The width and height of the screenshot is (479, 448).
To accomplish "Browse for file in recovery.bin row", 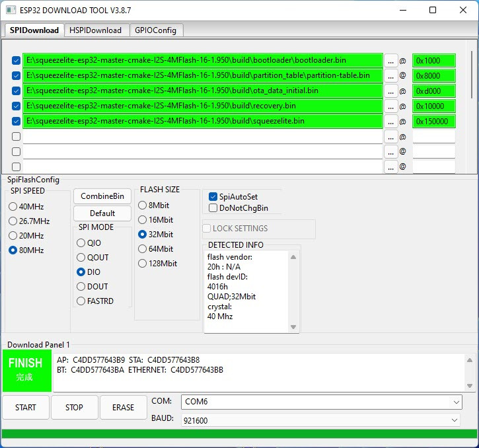I will pyautogui.click(x=390, y=106).
